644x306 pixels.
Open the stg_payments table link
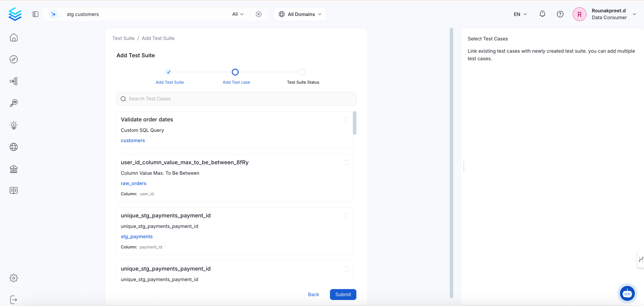tap(137, 237)
